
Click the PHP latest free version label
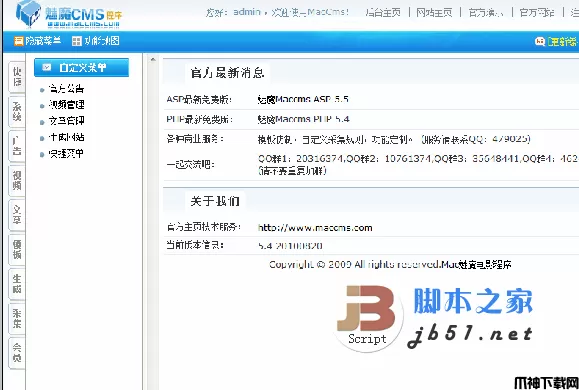tap(199, 119)
